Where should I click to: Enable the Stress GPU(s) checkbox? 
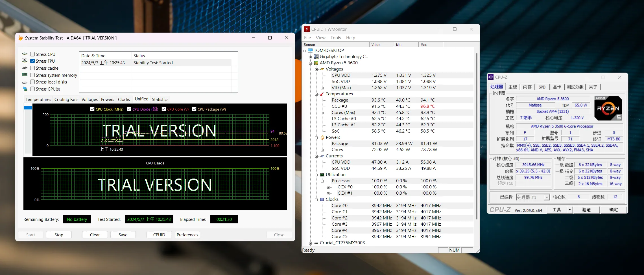click(x=32, y=89)
